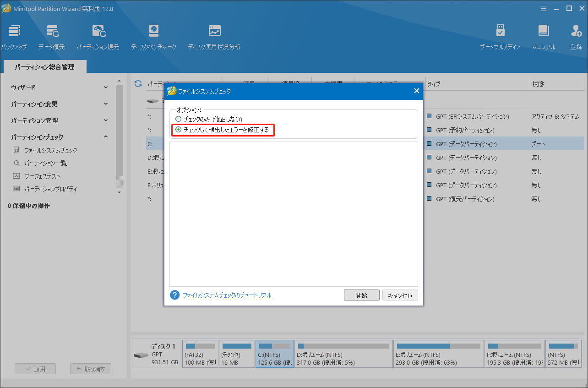Image resolution: width=588 pixels, height=388 pixels.
Task: Click 開始 button to start check
Action: [x=361, y=295]
